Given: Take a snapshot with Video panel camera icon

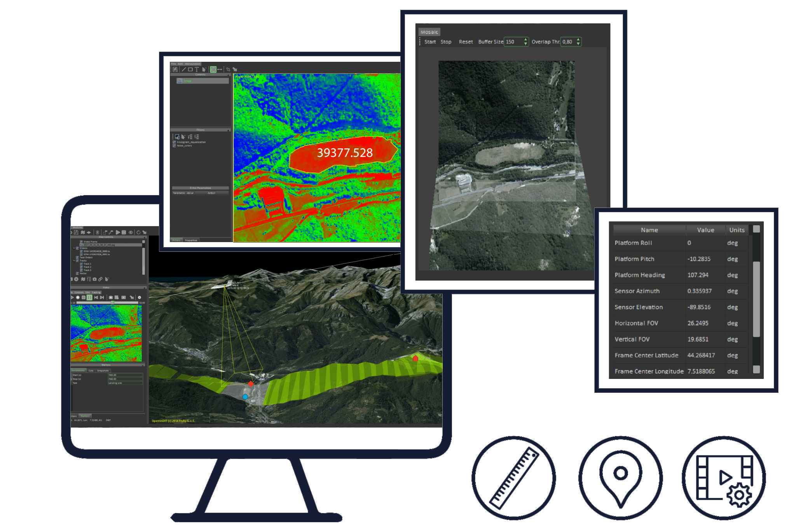Looking at the screenshot, I should pos(111,297).
